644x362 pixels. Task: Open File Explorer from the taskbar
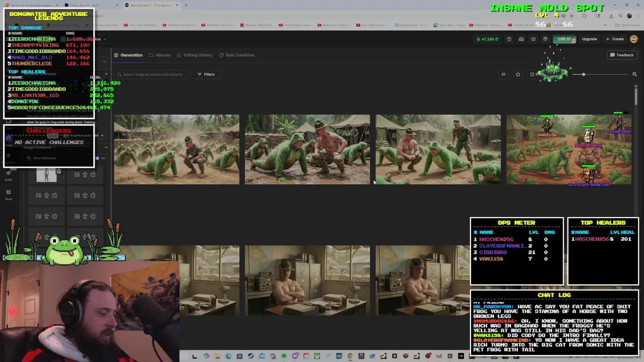[x=217, y=356]
